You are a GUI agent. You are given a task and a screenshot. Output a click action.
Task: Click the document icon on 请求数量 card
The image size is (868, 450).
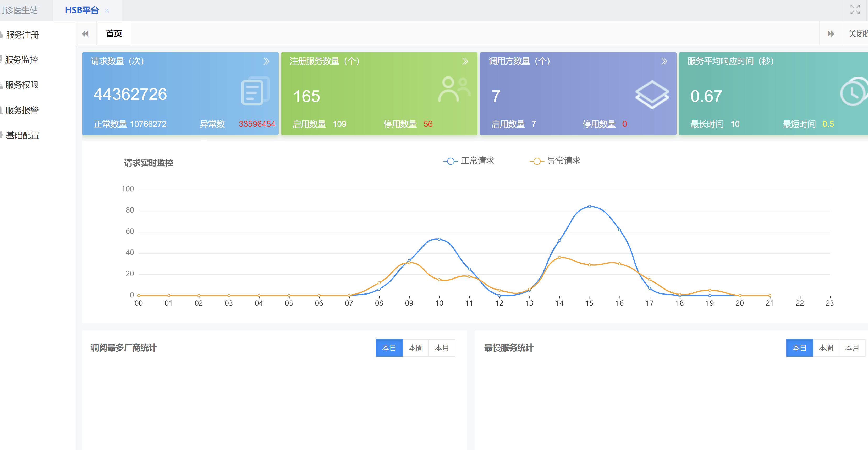pos(255,91)
